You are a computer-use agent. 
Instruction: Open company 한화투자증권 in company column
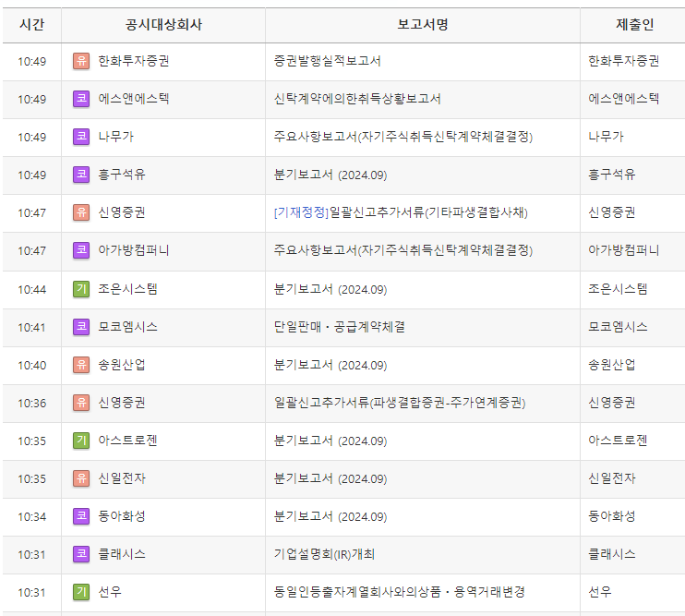click(x=134, y=61)
